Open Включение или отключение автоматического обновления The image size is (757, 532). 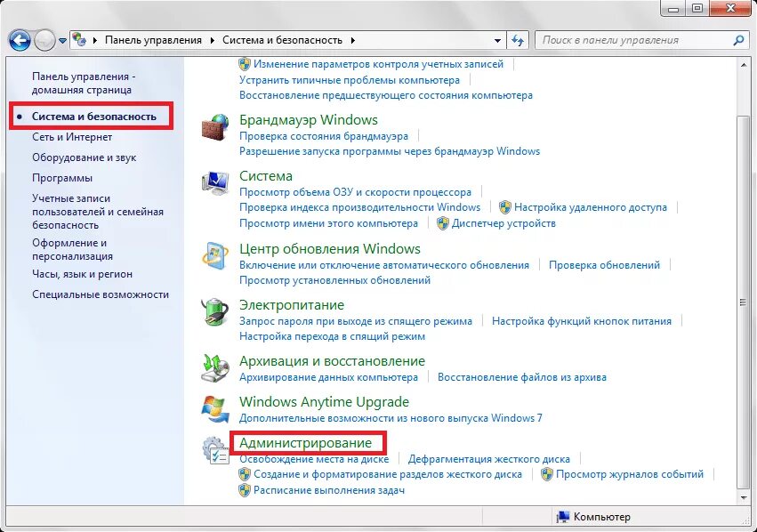pos(384,265)
